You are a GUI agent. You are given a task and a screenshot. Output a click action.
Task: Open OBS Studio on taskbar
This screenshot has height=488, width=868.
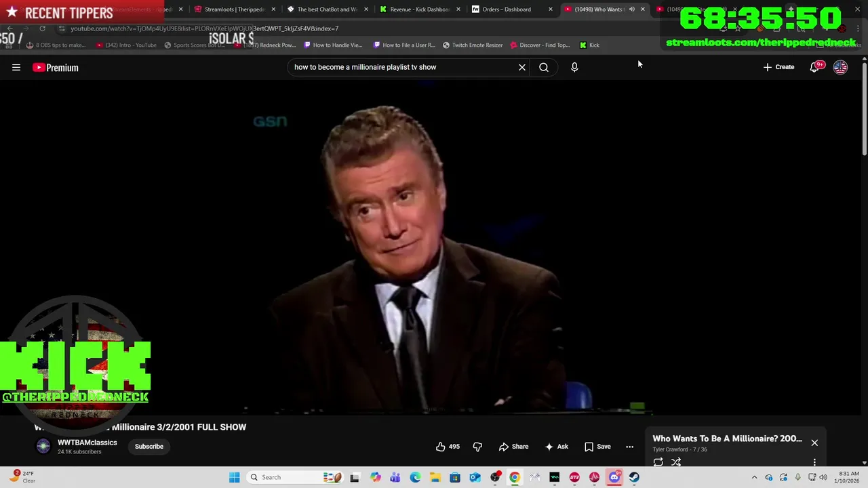(x=495, y=477)
